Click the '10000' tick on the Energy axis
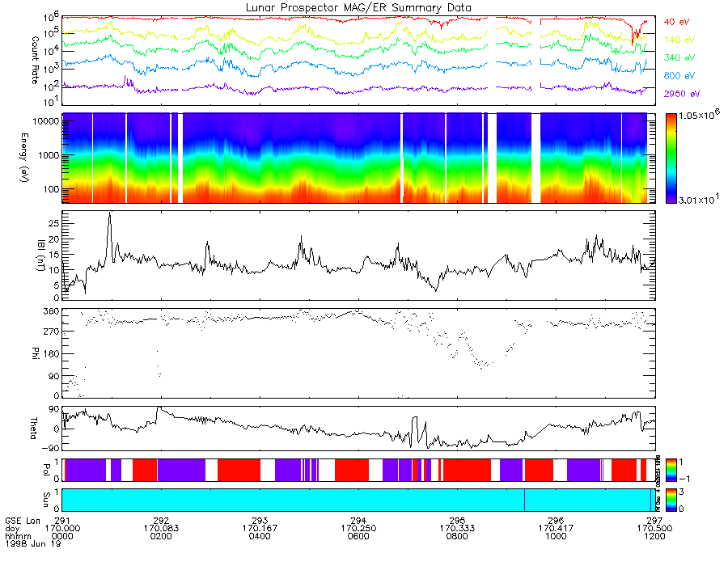The width and height of the screenshot is (728, 566). pos(46,121)
